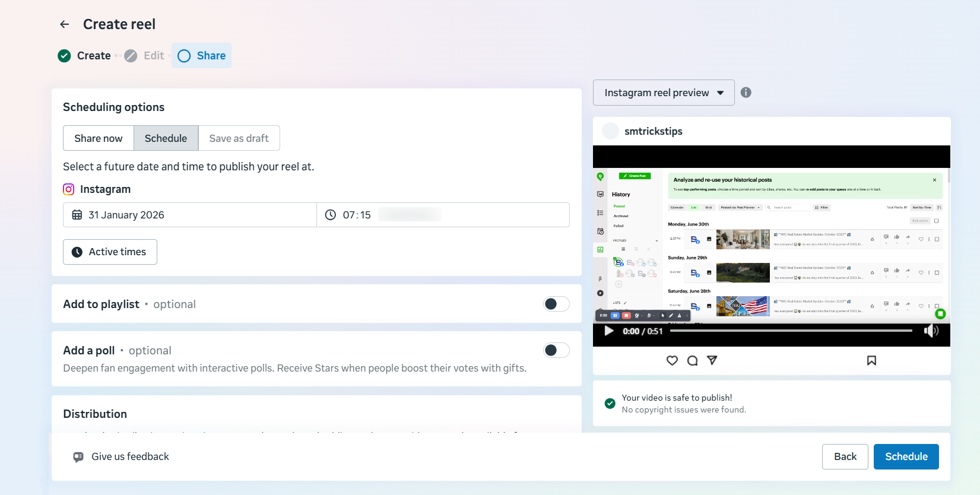Select the Save as draft option
The image size is (980, 495).
pyautogui.click(x=239, y=138)
